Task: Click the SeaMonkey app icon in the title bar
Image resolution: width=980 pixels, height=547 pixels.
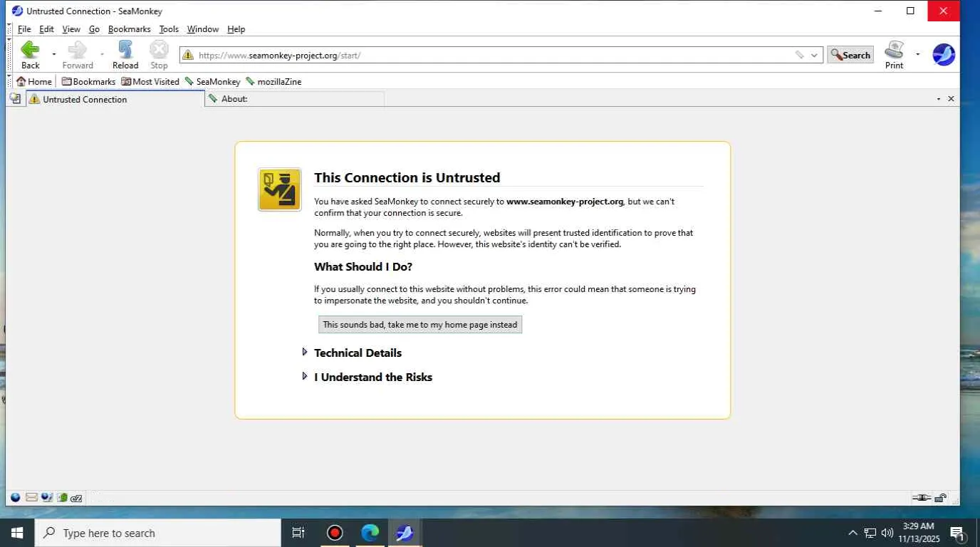Action: [17, 11]
